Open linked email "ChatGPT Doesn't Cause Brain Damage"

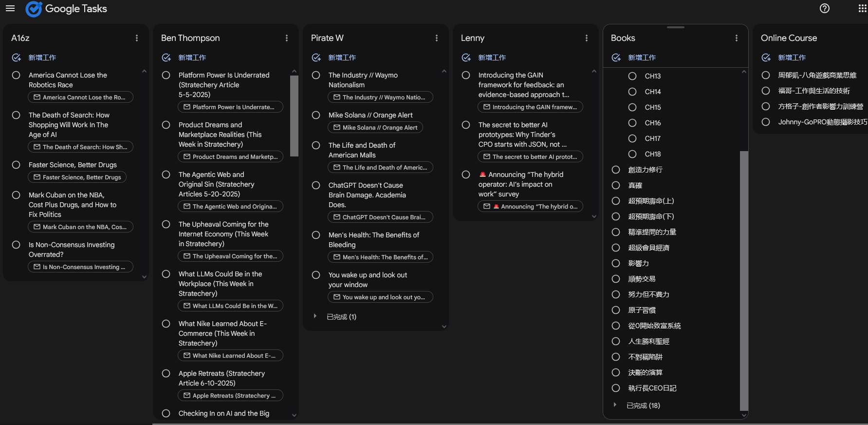pyautogui.click(x=380, y=217)
